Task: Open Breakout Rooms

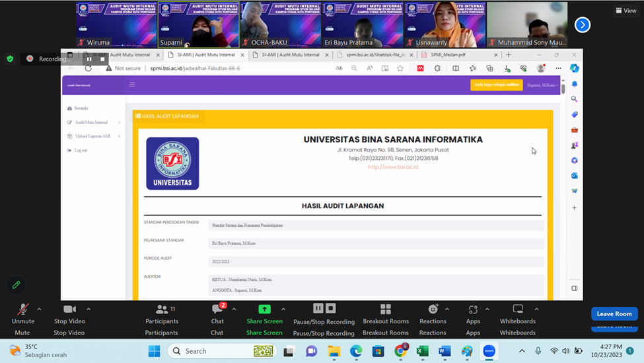Action: tap(386, 315)
